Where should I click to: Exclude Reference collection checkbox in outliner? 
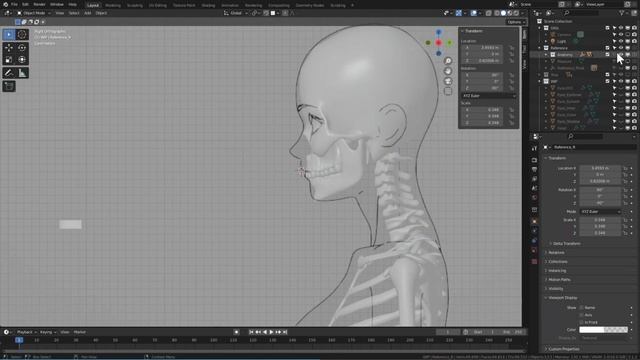[x=607, y=48]
